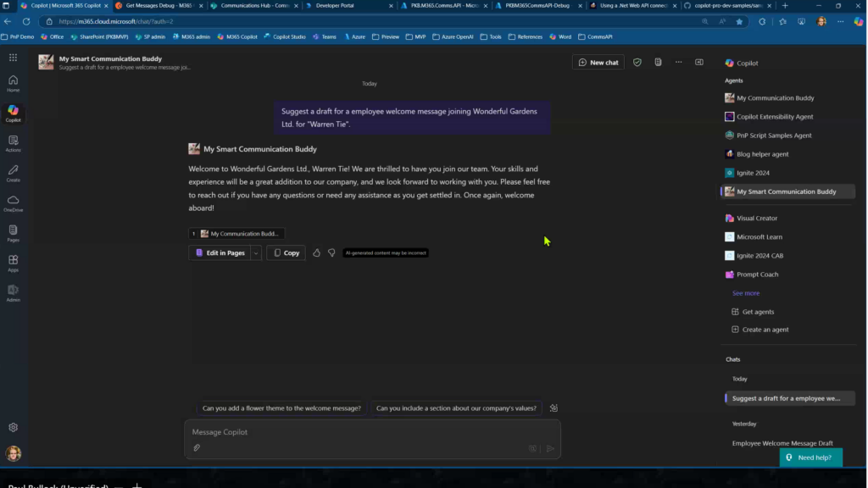Attach a file with paperclip icon
The height and width of the screenshot is (488, 868).
pos(197,447)
